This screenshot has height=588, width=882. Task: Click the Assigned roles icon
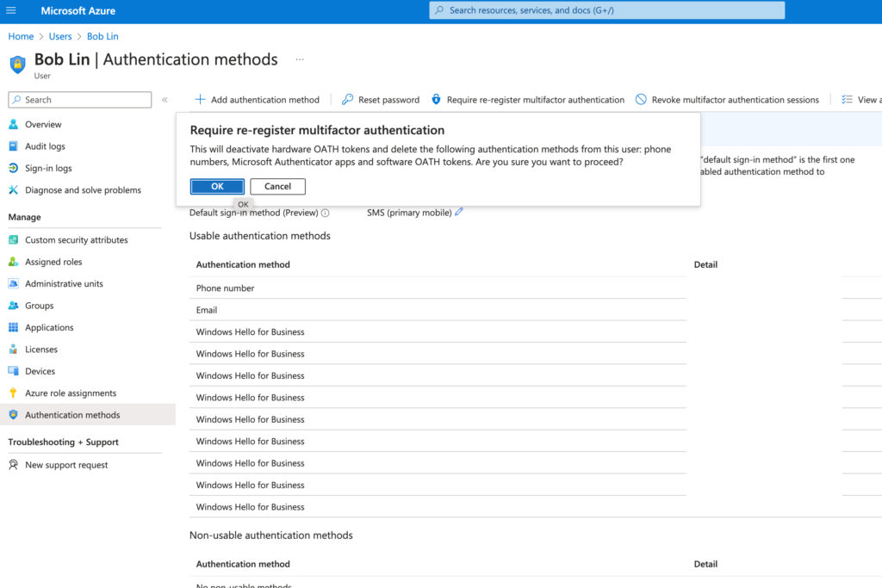(14, 262)
